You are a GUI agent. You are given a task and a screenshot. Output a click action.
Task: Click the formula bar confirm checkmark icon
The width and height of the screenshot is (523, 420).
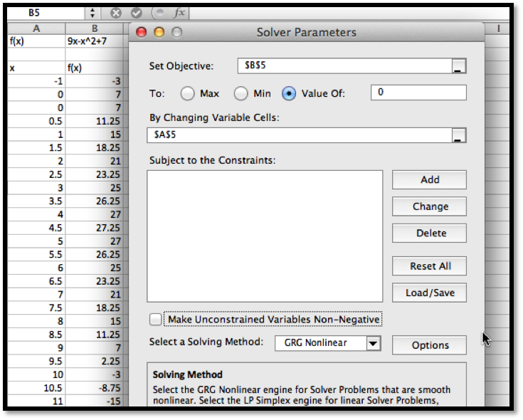137,13
